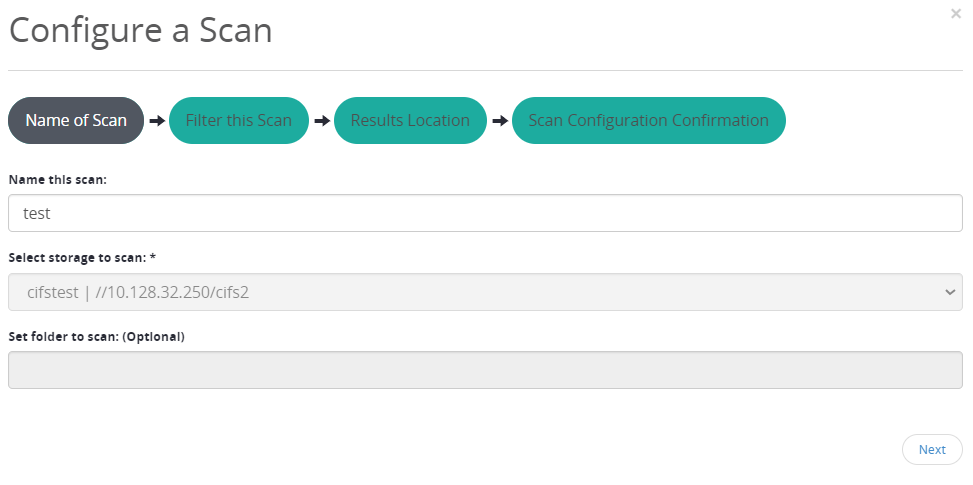
Task: Open the Select storage to scan dropdown
Action: click(x=485, y=292)
